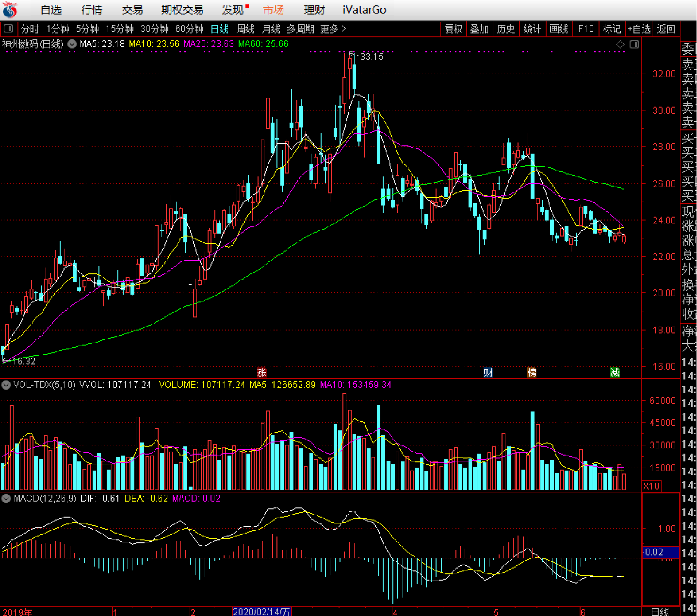Viewport: 697px width, 616px height.
Task: Click the 历史 history button
Action: [x=505, y=29]
